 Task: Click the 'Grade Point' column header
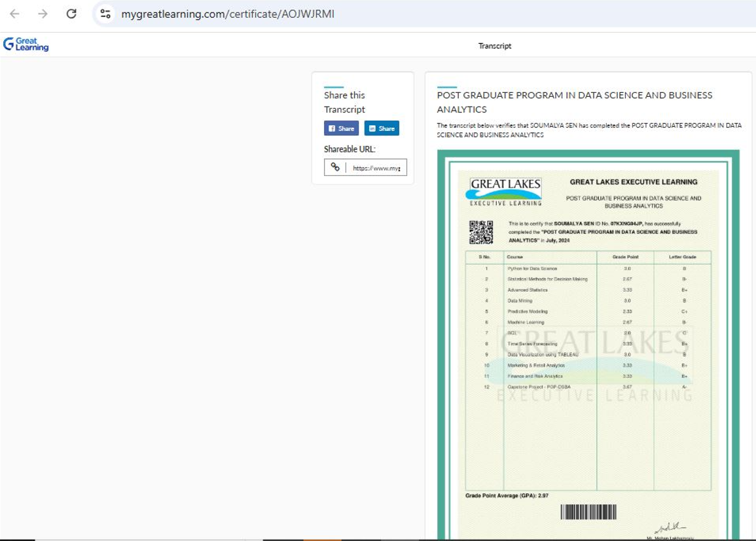tap(625, 257)
